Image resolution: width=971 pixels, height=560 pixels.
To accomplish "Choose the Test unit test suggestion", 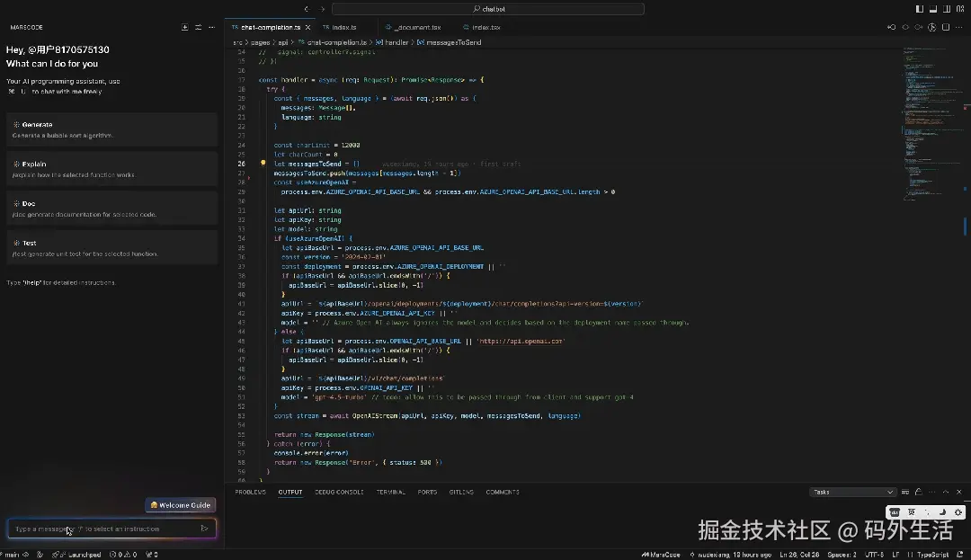I will point(111,248).
